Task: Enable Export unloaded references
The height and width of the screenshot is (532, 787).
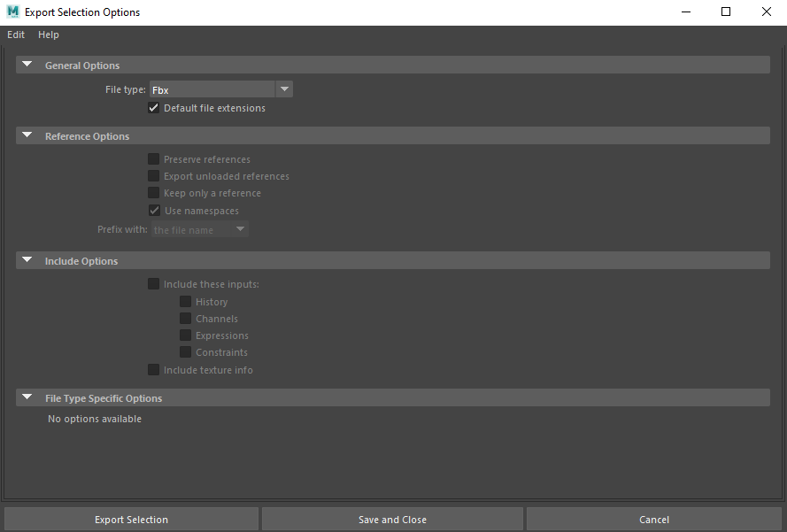Action: [x=153, y=175]
